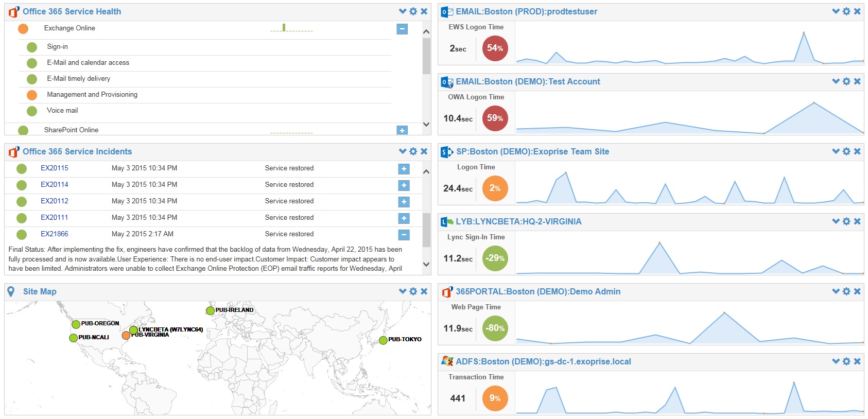Viewport: 868px width, 419px height.
Task: Select green LYNCBETA (W7LYNC64) map marker
Action: pyautogui.click(x=133, y=330)
